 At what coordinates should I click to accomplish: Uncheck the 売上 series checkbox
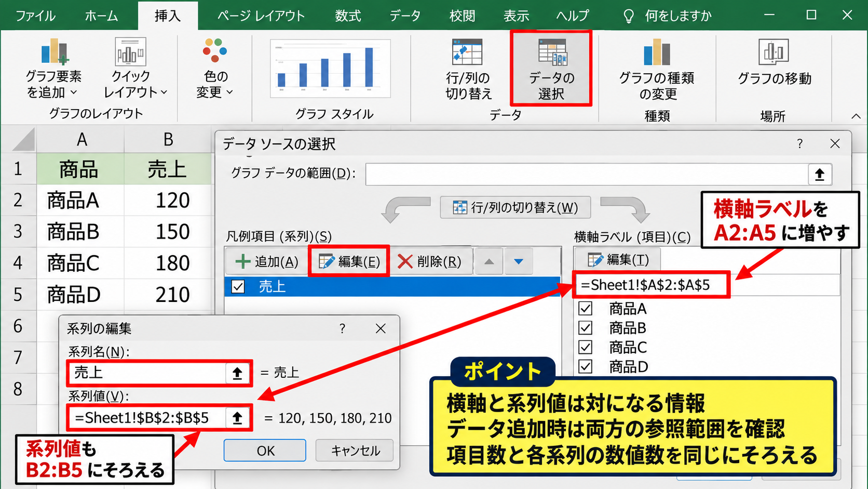point(238,286)
